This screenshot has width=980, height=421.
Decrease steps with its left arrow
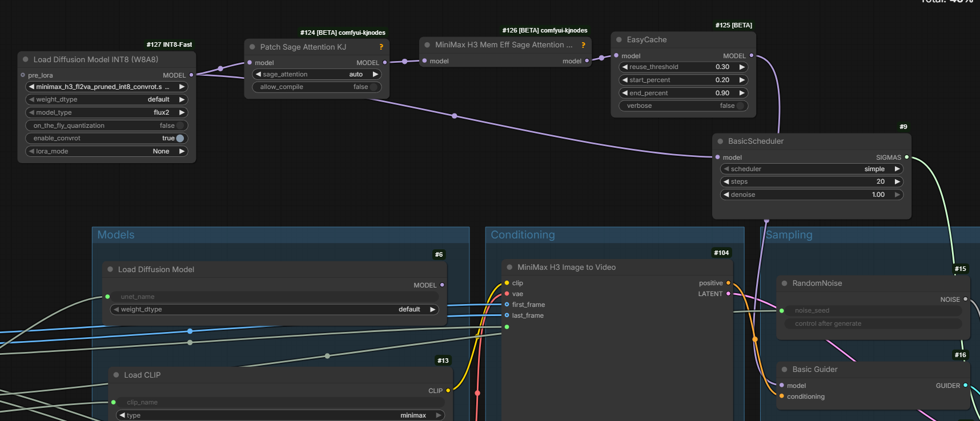click(x=726, y=181)
